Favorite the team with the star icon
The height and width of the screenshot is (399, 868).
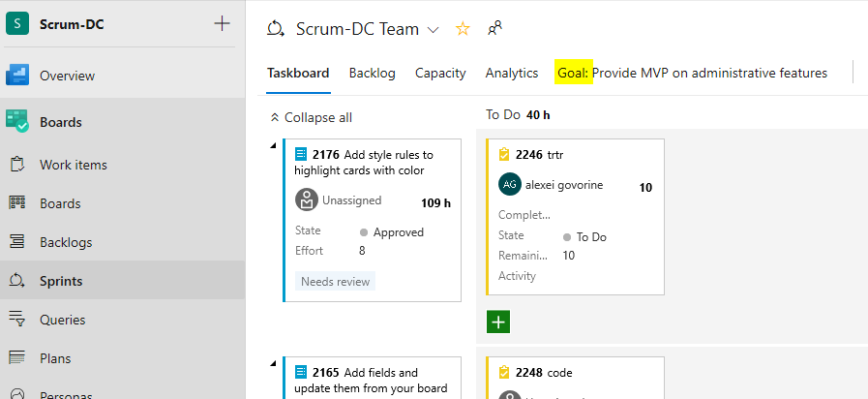tap(463, 29)
